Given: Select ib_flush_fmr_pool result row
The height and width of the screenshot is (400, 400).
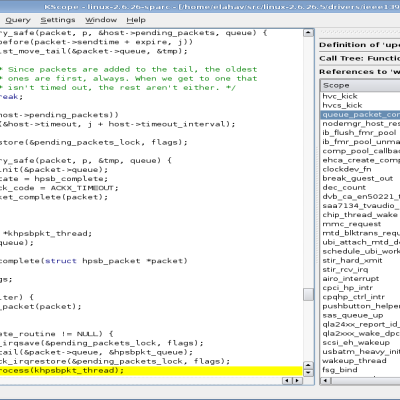Looking at the screenshot, I should [360, 133].
